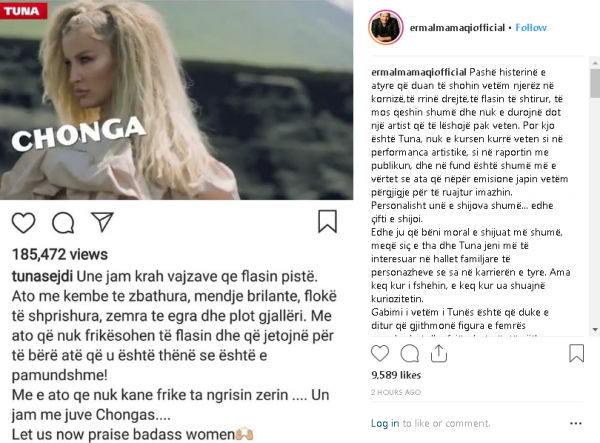The height and width of the screenshot is (443, 600).
Task: Open comments with the speech bubble on left post
Action: tap(63, 223)
